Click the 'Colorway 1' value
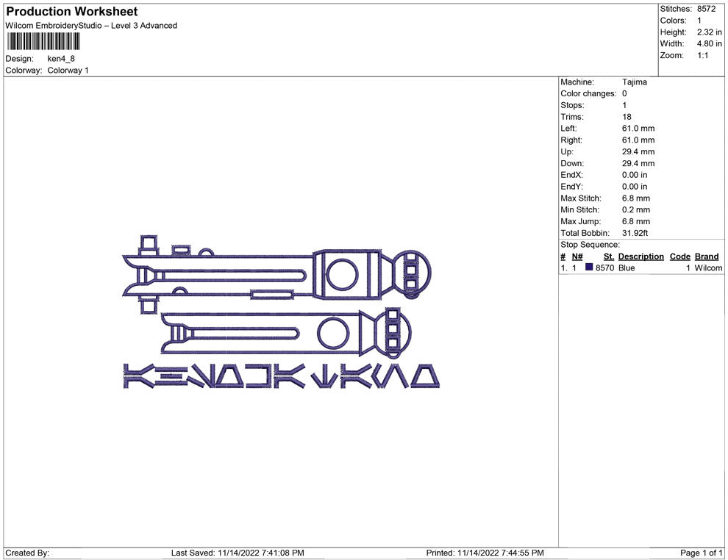The height and width of the screenshot is (560, 728). tap(68, 70)
